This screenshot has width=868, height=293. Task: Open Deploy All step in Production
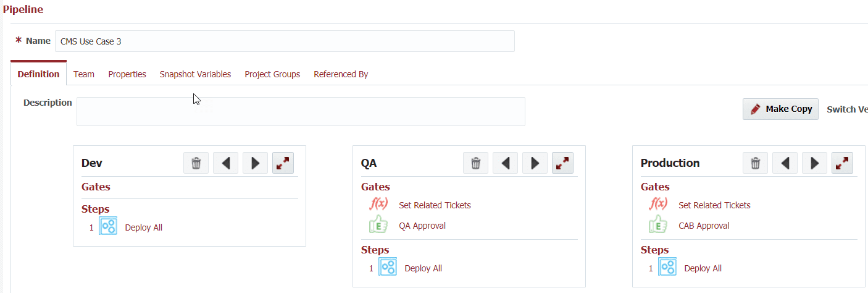(x=703, y=268)
